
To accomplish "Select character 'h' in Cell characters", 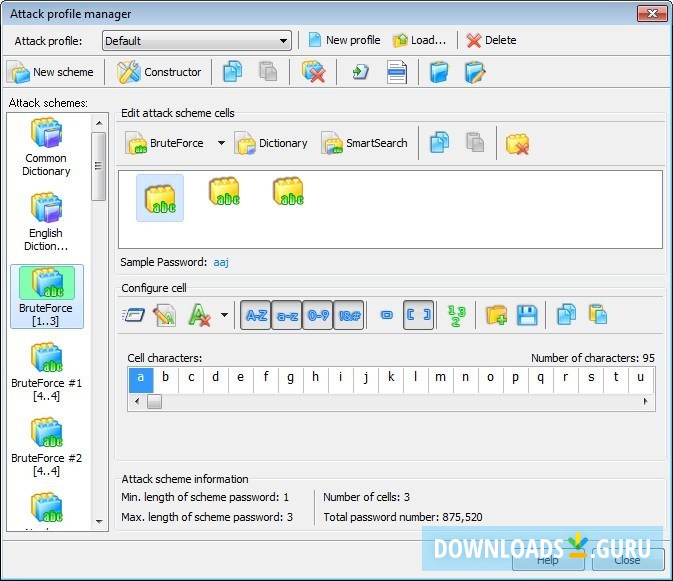I will click(315, 380).
